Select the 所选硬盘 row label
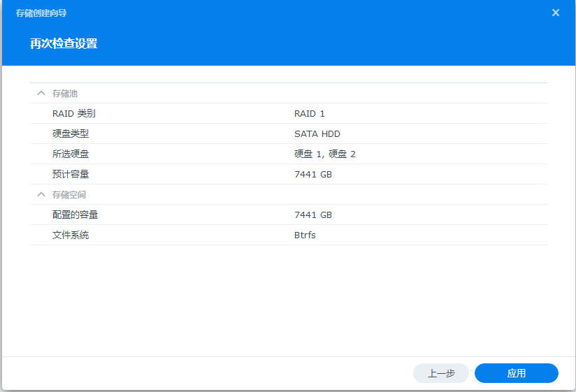 [x=71, y=154]
